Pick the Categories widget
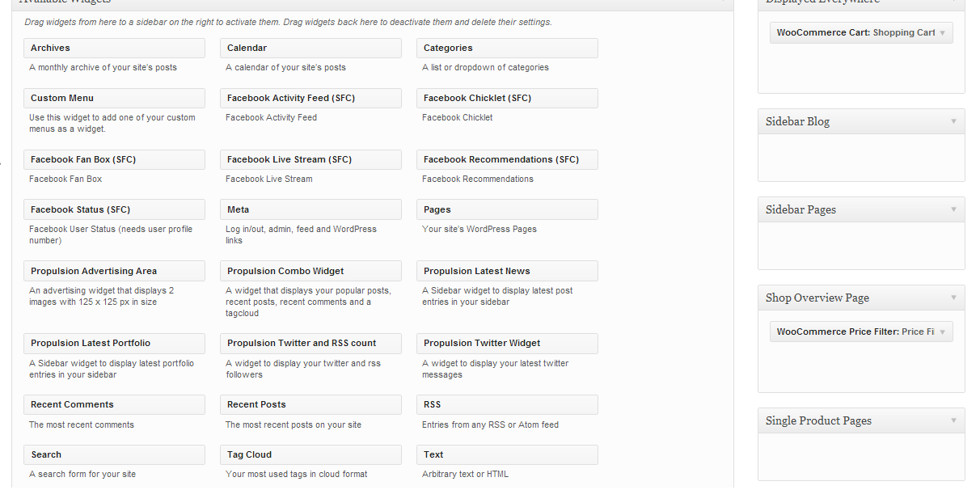The height and width of the screenshot is (490, 980). click(x=507, y=49)
